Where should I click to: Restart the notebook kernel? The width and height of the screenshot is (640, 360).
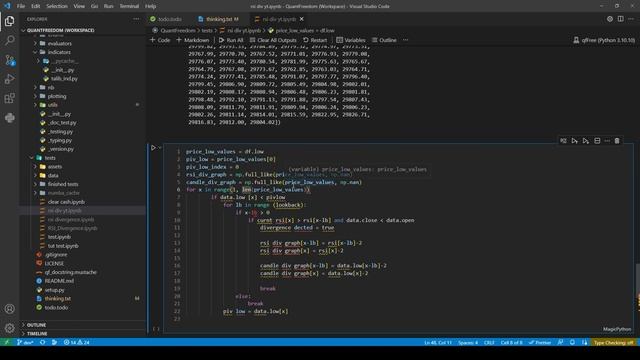coord(315,40)
